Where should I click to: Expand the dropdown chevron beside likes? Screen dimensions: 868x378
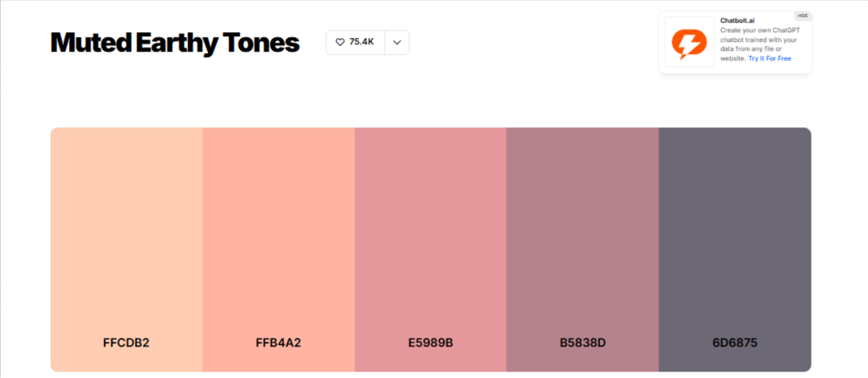(x=397, y=43)
